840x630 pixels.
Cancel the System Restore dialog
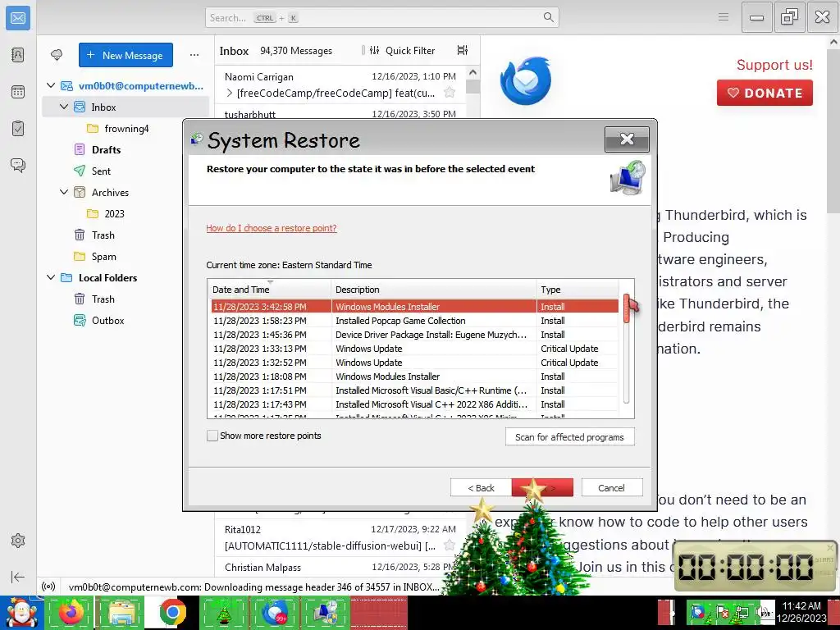611,487
